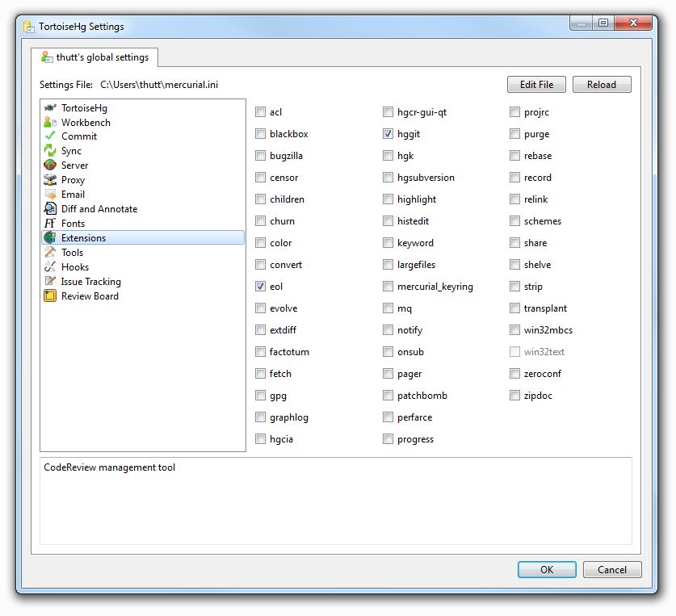Image resolution: width=676 pixels, height=616 pixels.
Task: Enable the histedit extension
Action: coord(388,220)
